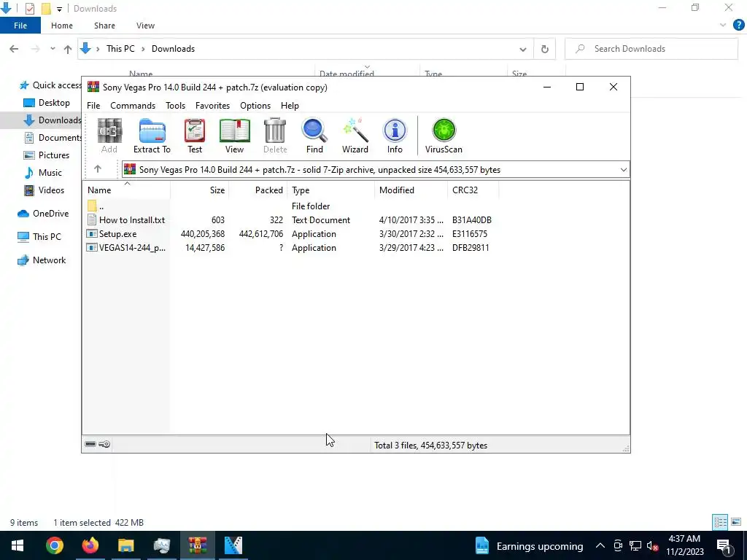
Task: Start VirusScan on the archive
Action: pyautogui.click(x=444, y=136)
